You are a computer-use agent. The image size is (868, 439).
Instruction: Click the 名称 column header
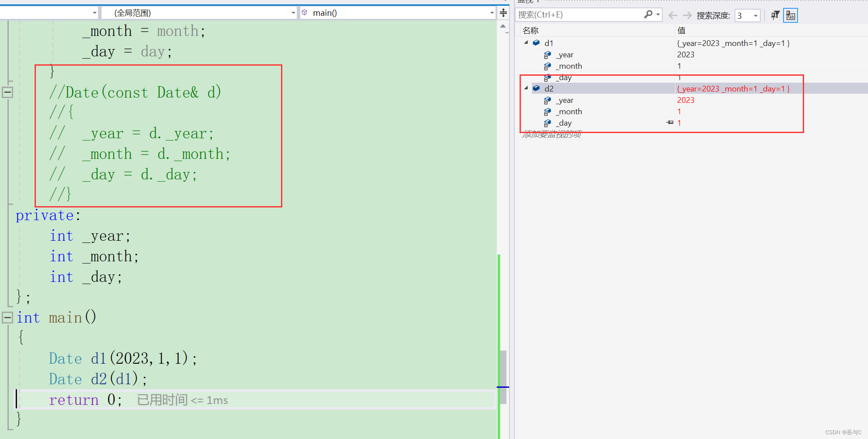(x=531, y=30)
